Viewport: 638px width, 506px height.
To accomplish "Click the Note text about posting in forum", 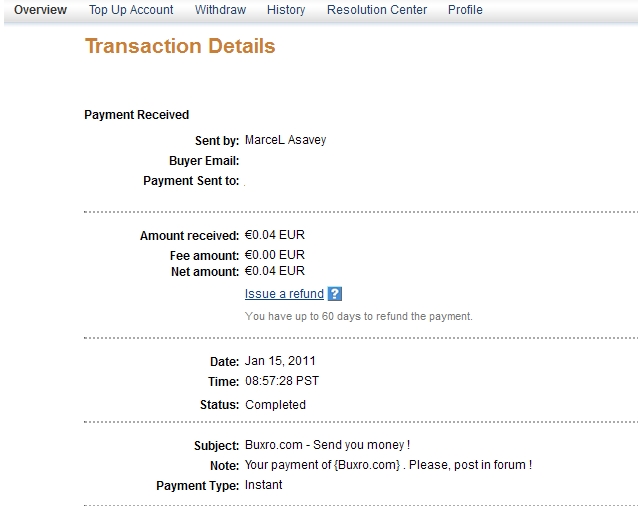I will pyautogui.click(x=389, y=465).
